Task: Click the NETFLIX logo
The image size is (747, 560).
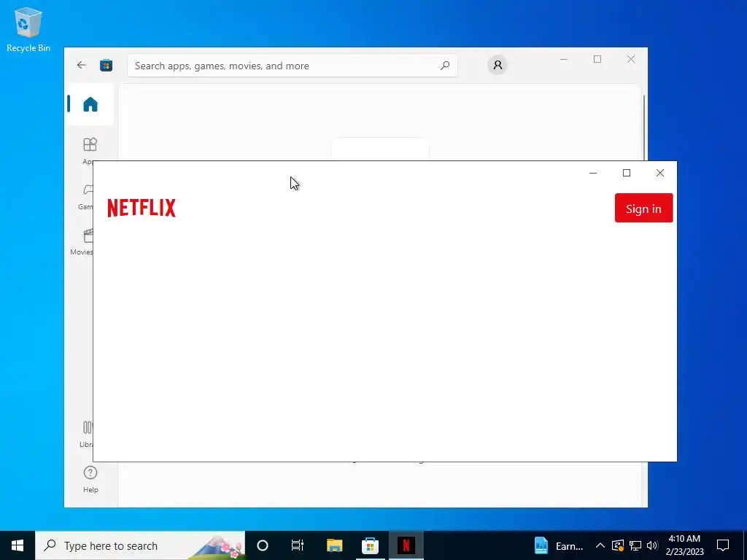Action: (142, 208)
